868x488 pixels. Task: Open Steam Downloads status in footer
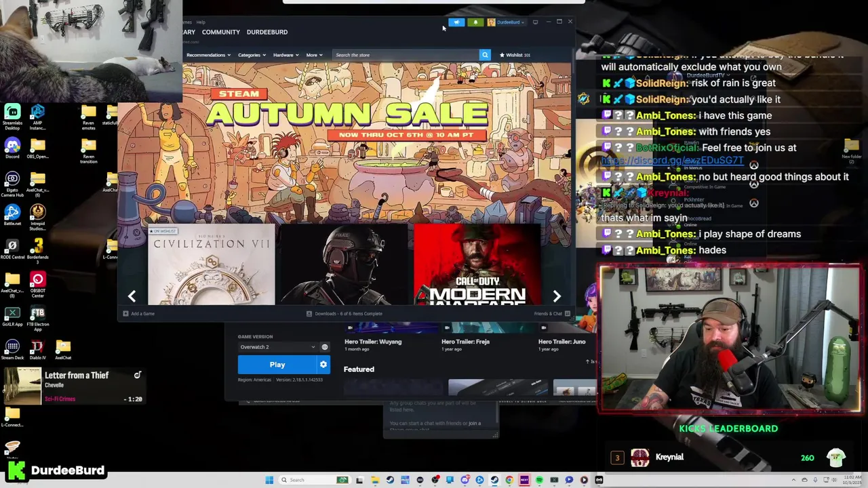[x=344, y=314]
